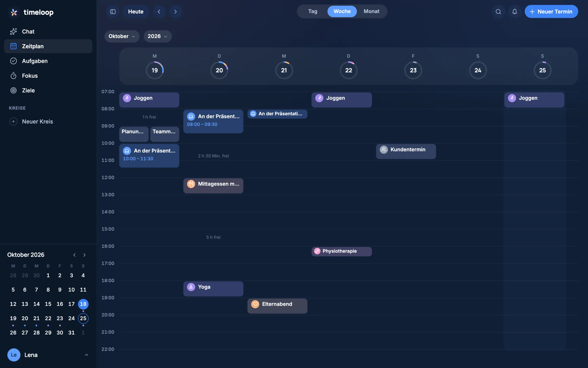The image size is (588, 368).
Task: Select day 20 progress ring in week header
Action: tap(219, 70)
